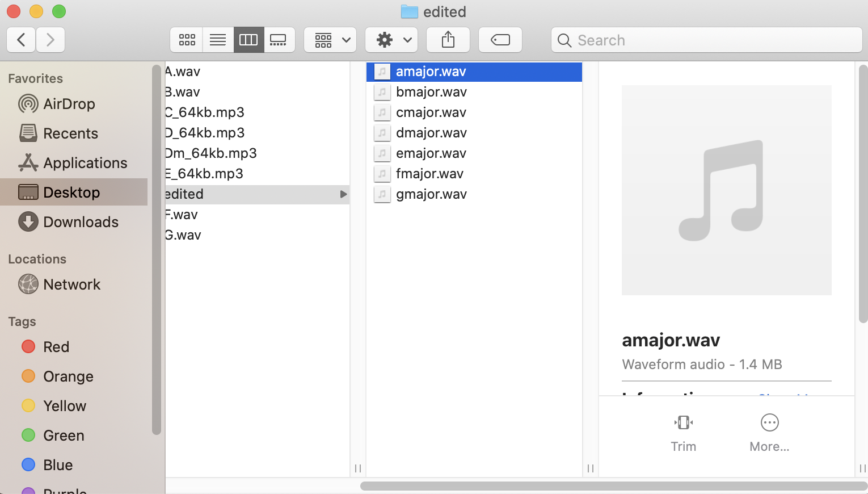Screen dimensions: 868x494
Task: Select the E_64kb.mp3 file
Action: pyautogui.click(x=258, y=174)
